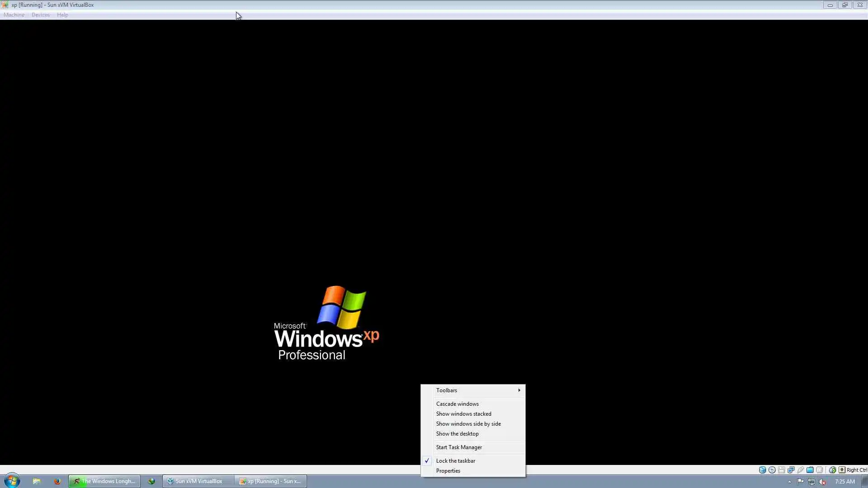The image size is (868, 488).
Task: Show hidden system tray icons
Action: click(x=789, y=482)
